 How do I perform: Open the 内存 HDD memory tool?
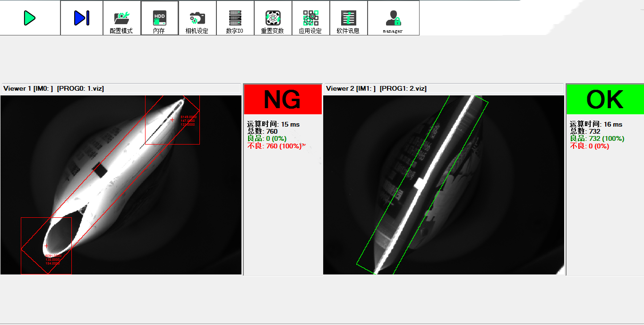point(159,19)
